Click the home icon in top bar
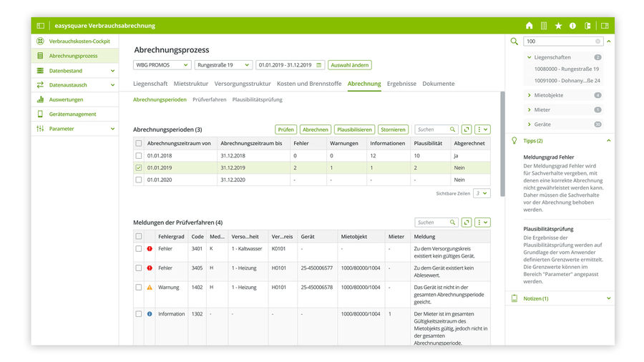Viewport: 644px width, 362px height. pos(530,26)
